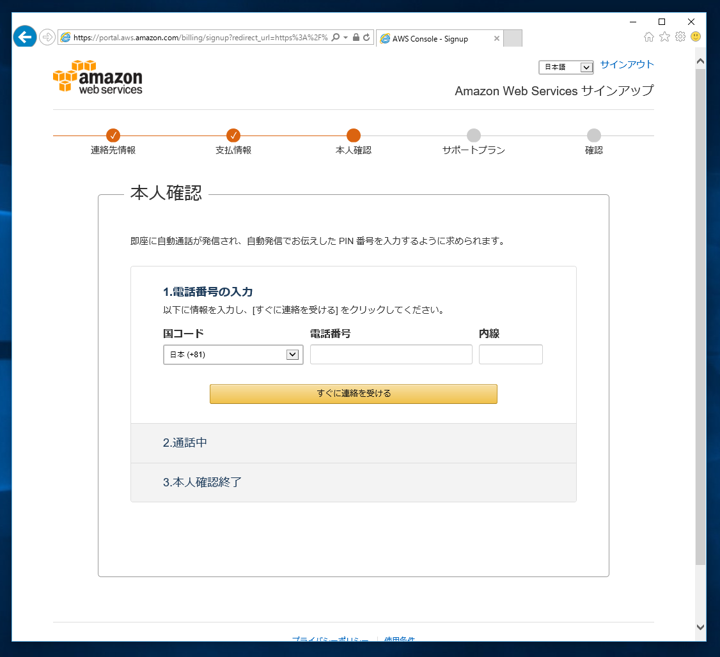Click the vertical scrollbar thumb
720x657 pixels.
coord(700,317)
